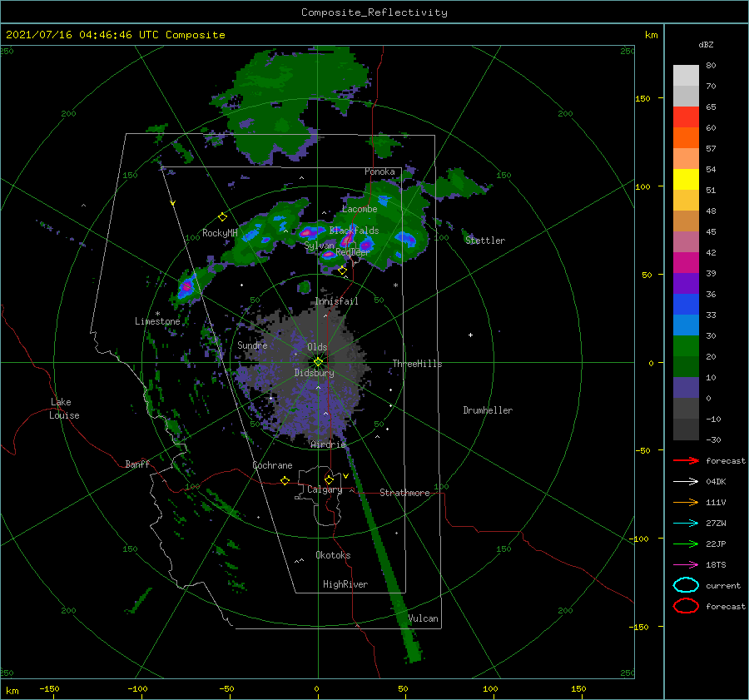Click the Cochrane city label
Viewport: 749px width, 700px height.
point(272,465)
